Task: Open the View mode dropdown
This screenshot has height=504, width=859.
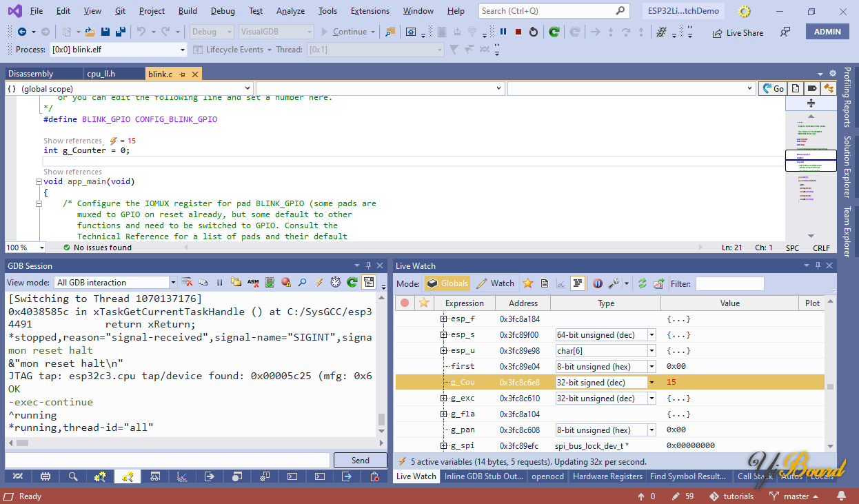Action: (173, 283)
